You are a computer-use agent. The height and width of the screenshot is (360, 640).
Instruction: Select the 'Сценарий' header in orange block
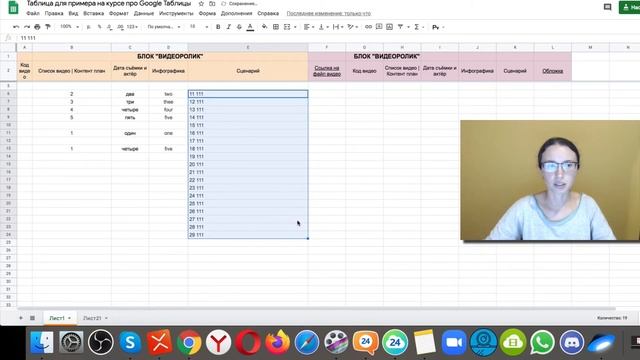click(248, 71)
